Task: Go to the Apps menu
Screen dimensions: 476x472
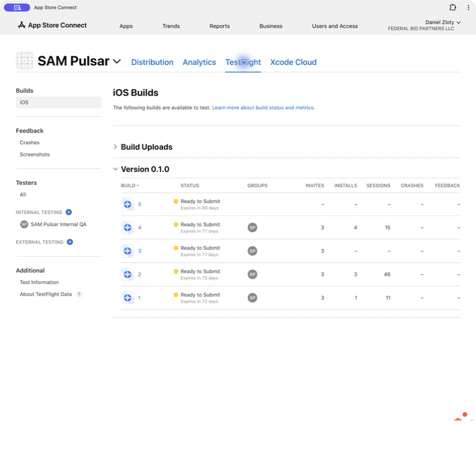Action: [126, 26]
